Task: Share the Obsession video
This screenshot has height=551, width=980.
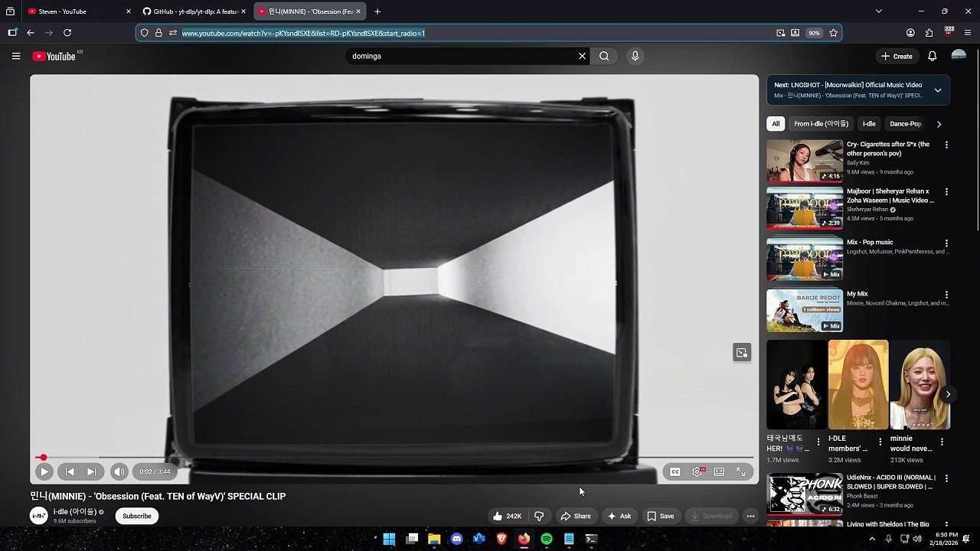Action: (x=576, y=517)
